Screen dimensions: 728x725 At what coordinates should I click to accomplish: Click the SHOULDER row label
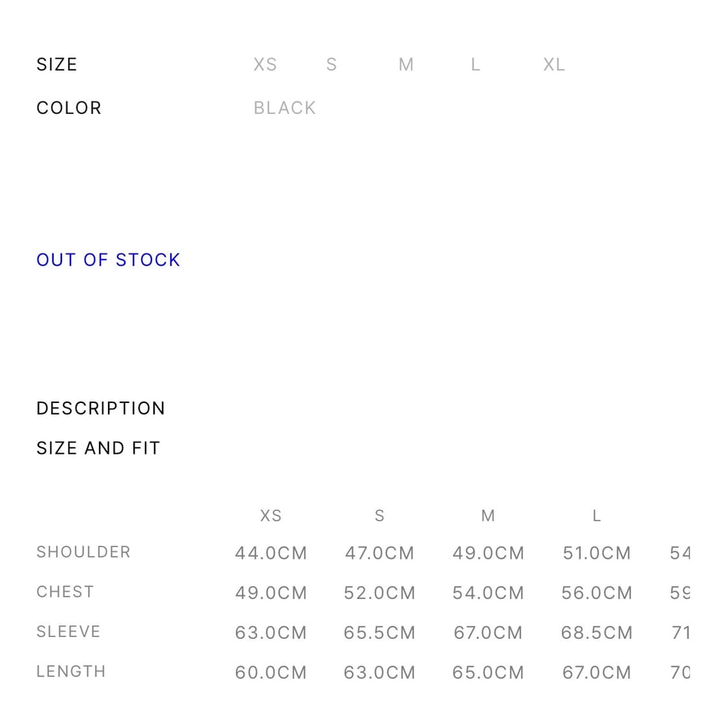pos(83,552)
